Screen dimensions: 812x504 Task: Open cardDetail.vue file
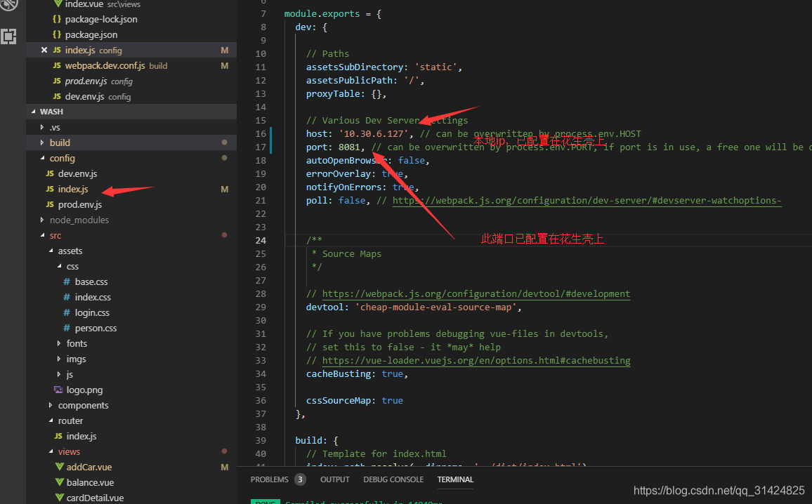pos(95,498)
